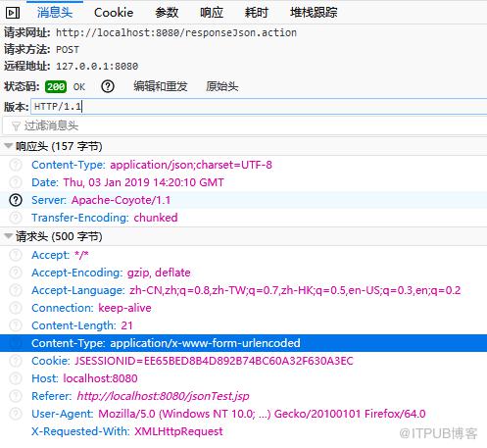Click help icon next to response Content-Type header
The image size is (487, 448).
[x=16, y=165]
